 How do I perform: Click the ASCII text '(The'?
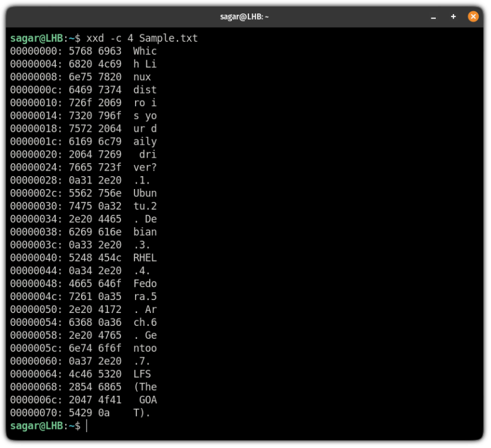[145, 387]
